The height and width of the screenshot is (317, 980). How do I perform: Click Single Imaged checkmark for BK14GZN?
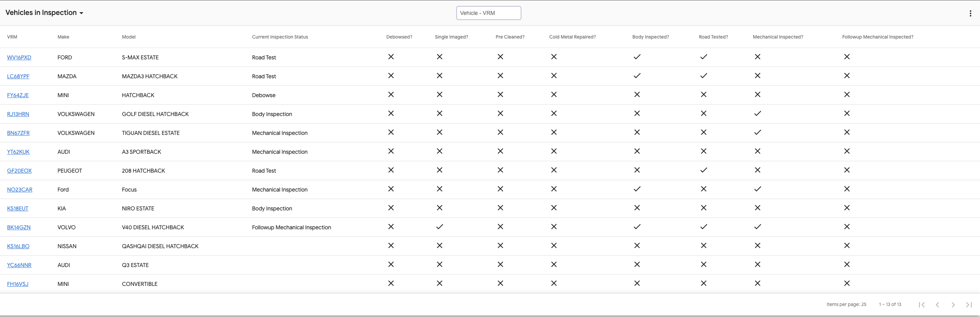pos(440,227)
